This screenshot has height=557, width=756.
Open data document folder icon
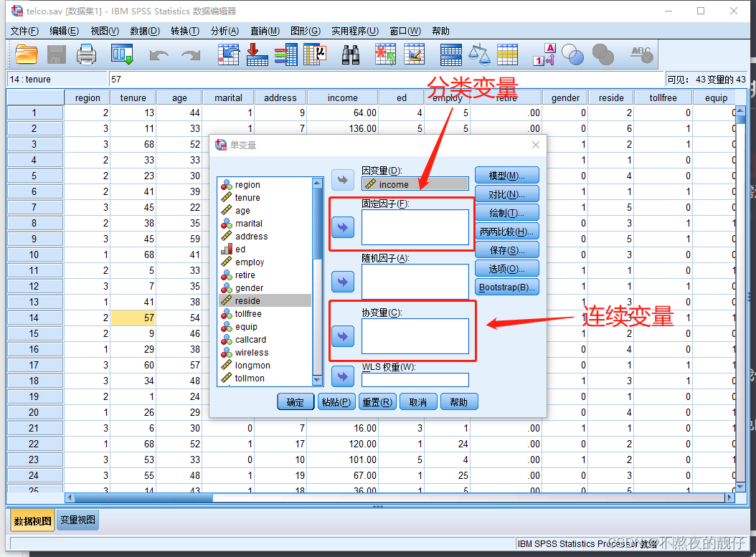click(27, 54)
